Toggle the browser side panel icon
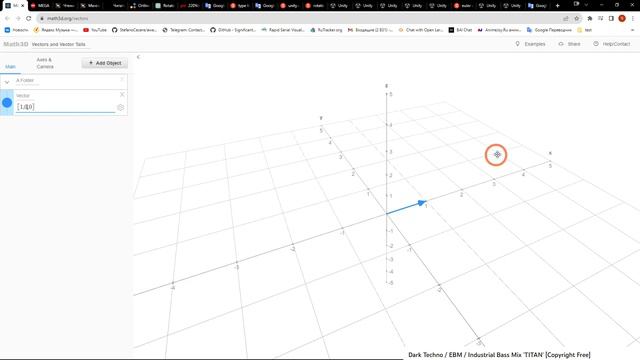Image resolution: width=640 pixels, height=360 pixels. click(x=611, y=18)
